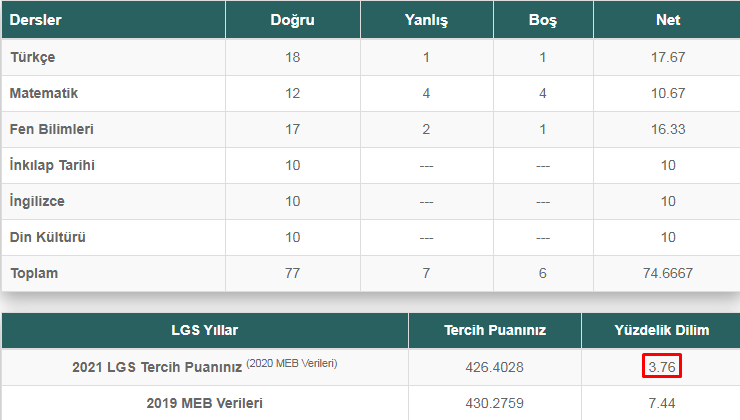Select the Fen Bilimleri row label
This screenshot has height=420, width=740.
(52, 129)
